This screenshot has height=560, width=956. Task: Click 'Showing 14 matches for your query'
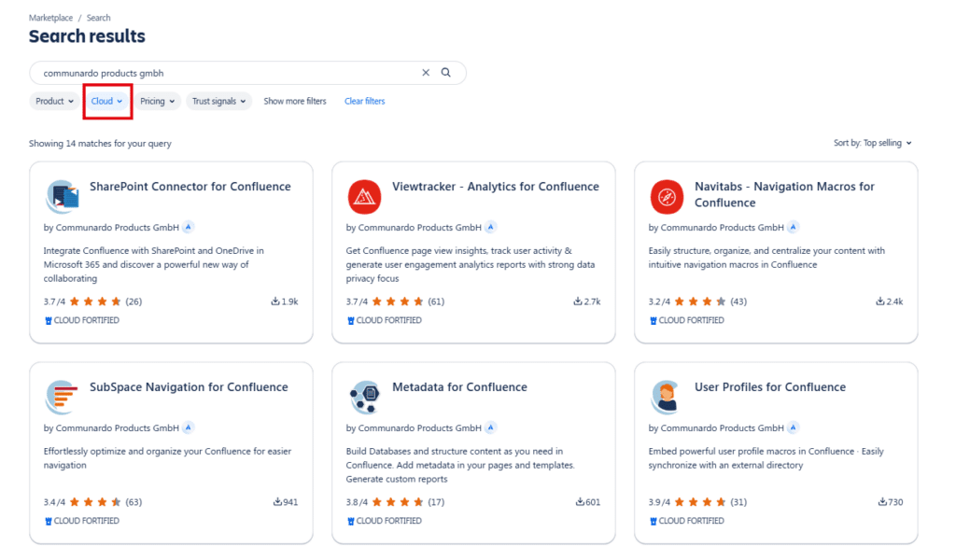point(100,143)
